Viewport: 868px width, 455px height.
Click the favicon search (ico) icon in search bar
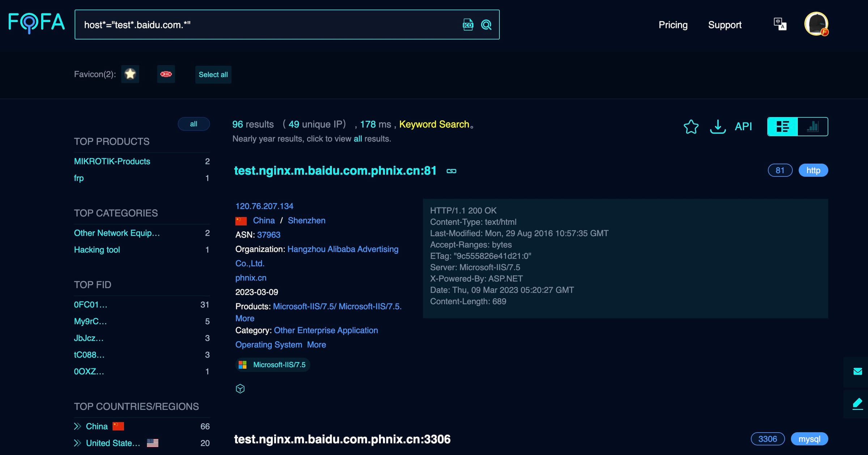[x=468, y=25]
